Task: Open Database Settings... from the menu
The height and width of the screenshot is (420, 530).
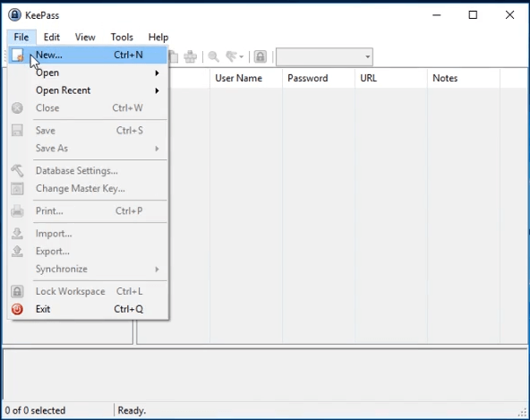Action: (88, 171)
